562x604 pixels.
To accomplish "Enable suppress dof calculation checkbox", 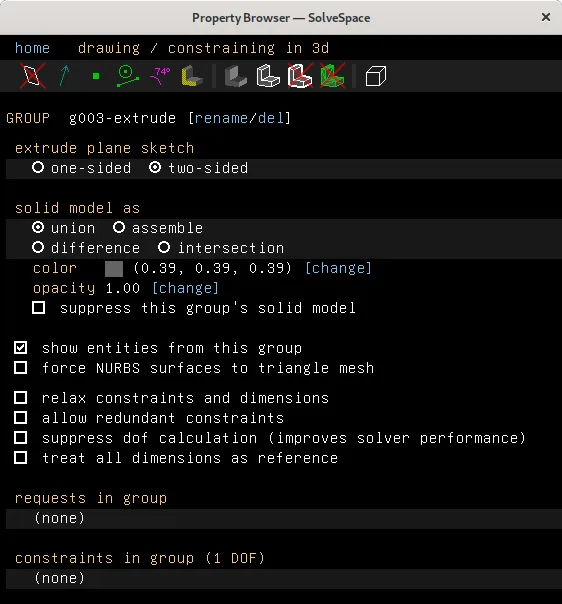I will [20, 438].
